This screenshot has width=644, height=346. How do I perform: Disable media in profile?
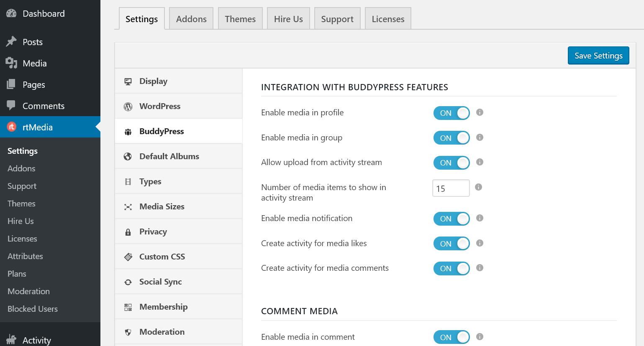(452, 113)
